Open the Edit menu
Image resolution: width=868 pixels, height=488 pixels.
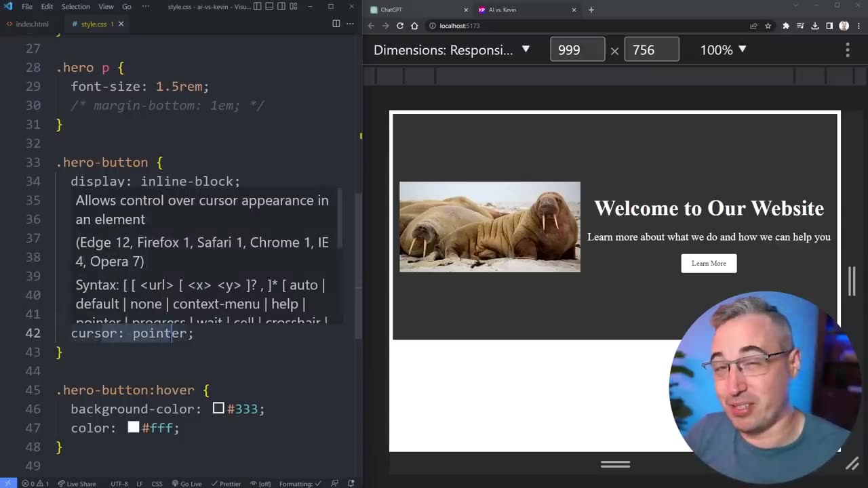[x=47, y=7]
